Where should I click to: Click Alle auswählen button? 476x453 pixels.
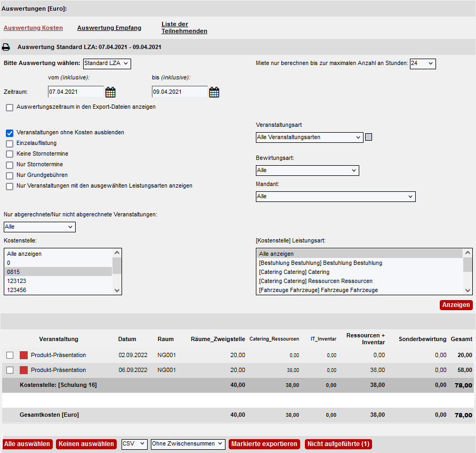pyautogui.click(x=27, y=444)
